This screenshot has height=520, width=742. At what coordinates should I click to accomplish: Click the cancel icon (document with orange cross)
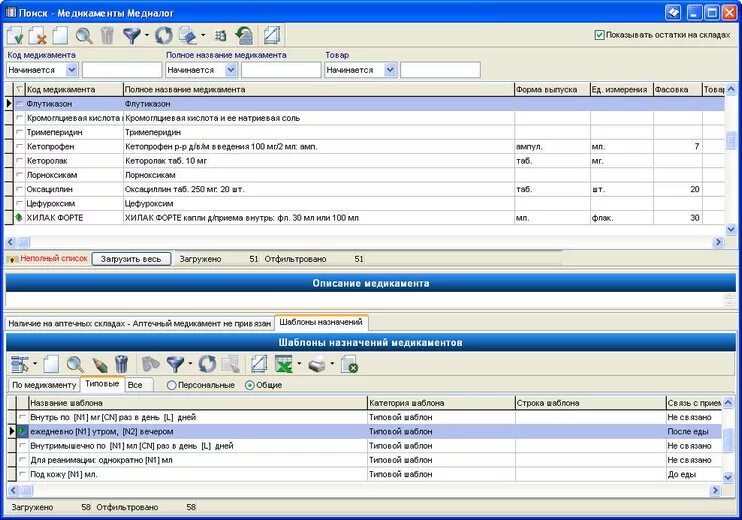pos(38,35)
